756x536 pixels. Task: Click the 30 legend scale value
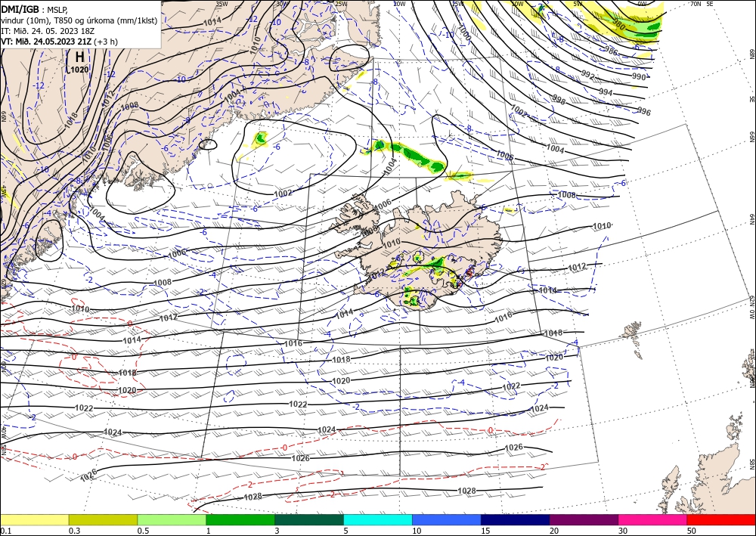623,531
